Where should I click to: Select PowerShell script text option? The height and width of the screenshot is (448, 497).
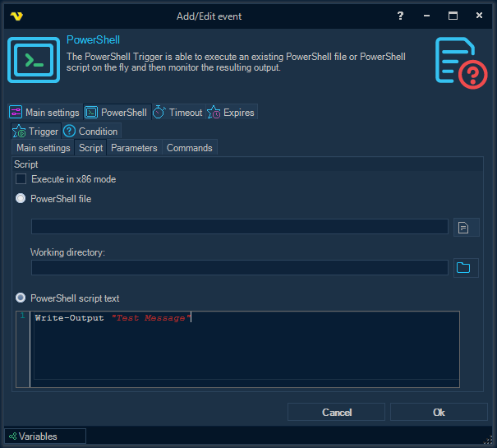point(21,298)
